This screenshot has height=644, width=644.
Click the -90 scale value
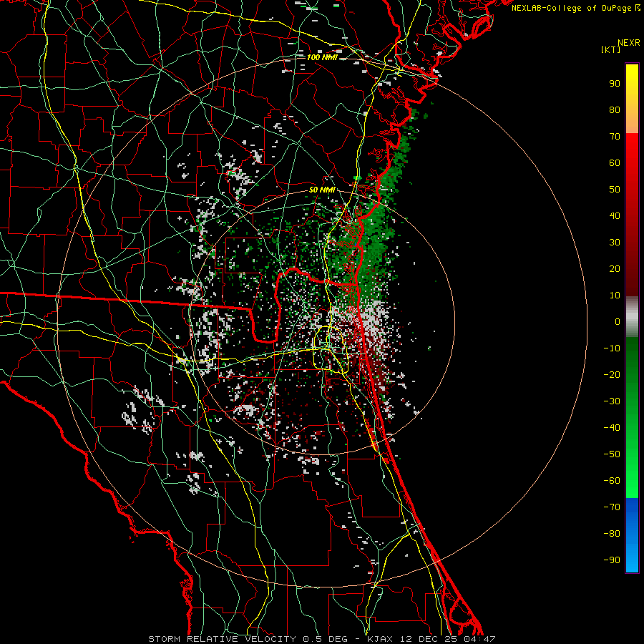[x=612, y=560]
